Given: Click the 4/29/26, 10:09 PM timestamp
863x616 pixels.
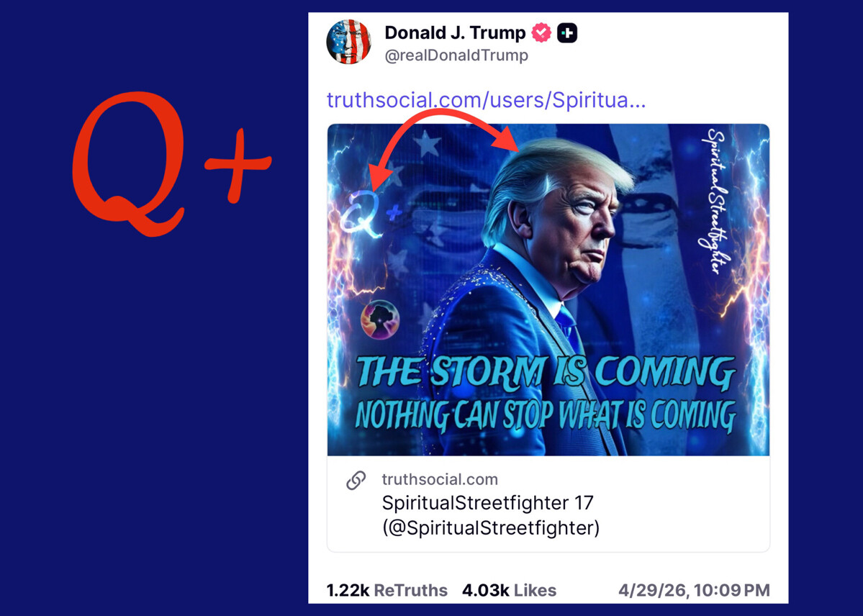Looking at the screenshot, I should (x=694, y=590).
